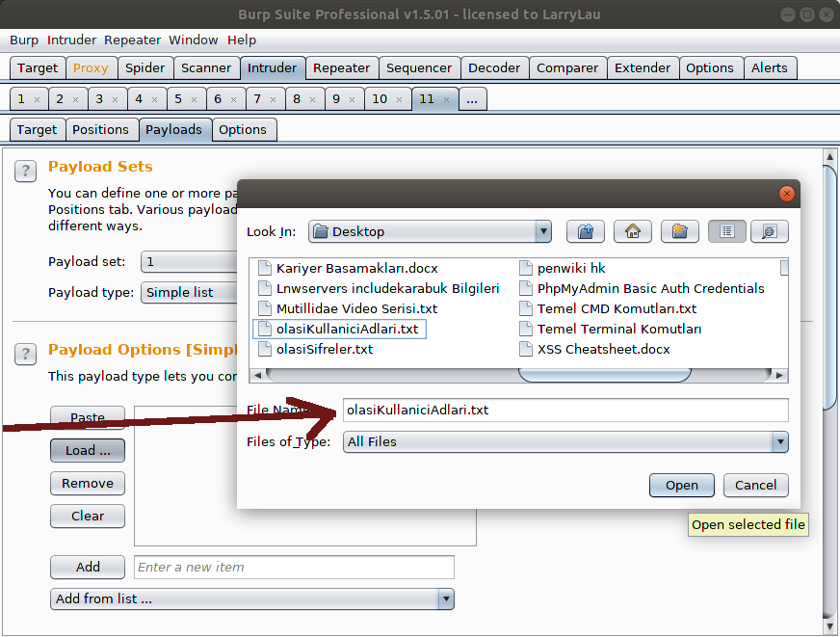Image resolution: width=840 pixels, height=637 pixels.
Task: Click the Cancel button
Action: coord(755,486)
